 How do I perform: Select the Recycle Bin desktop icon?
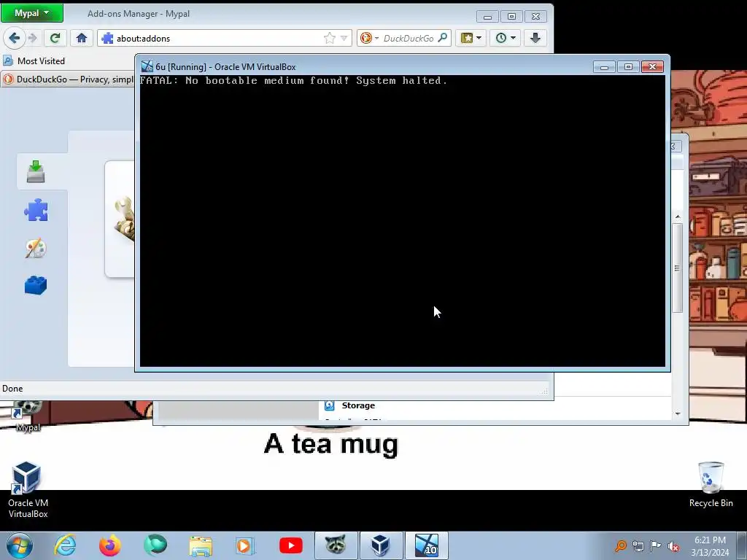click(711, 484)
